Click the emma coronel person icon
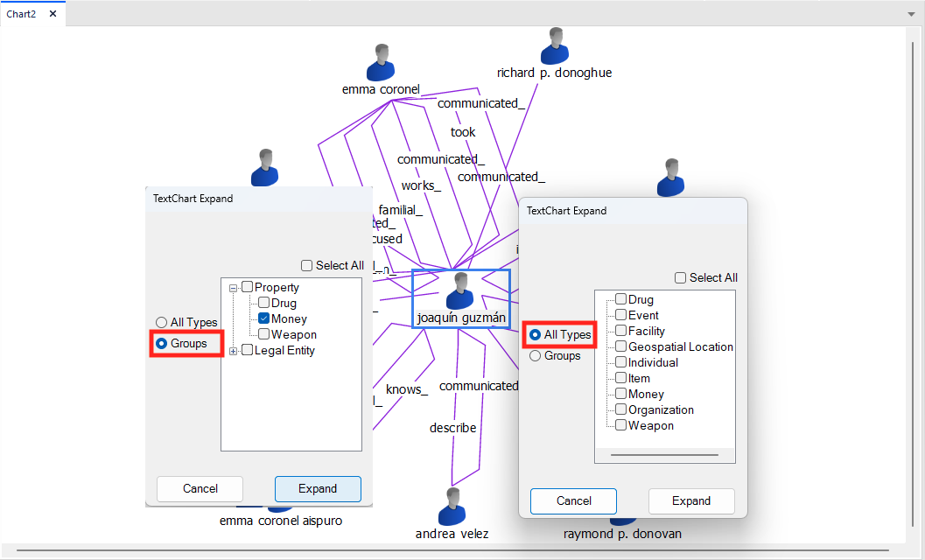Image resolution: width=925 pixels, height=560 pixels. (381, 62)
